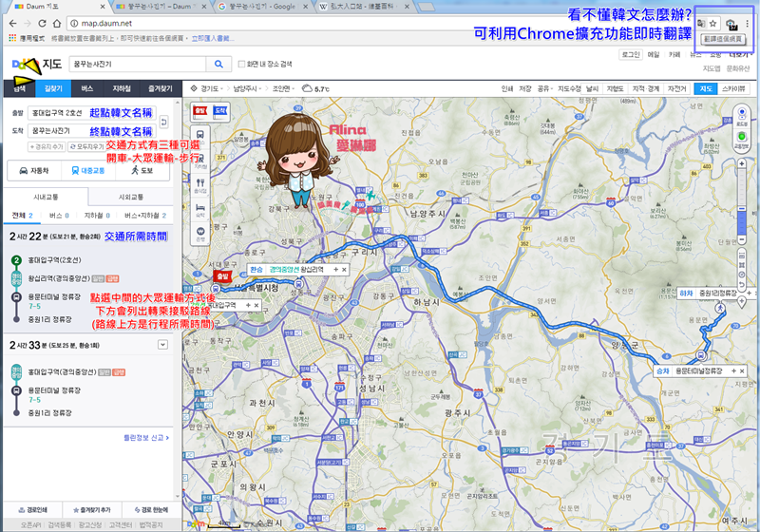Click the red 출발 flag map tool
760x532 pixels.
pyautogui.click(x=200, y=111)
